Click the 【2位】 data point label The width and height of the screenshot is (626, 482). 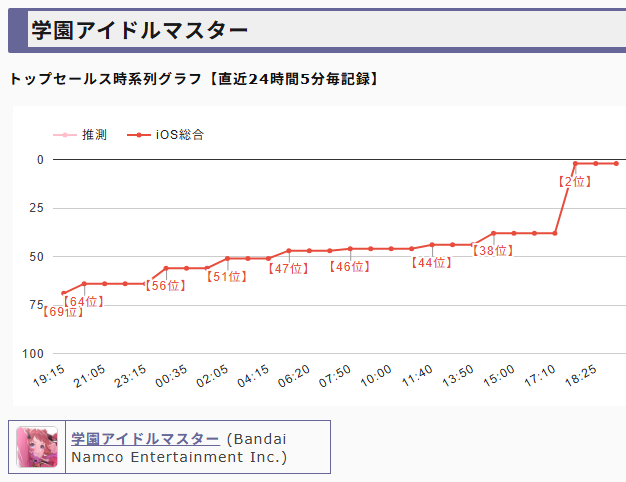[575, 182]
